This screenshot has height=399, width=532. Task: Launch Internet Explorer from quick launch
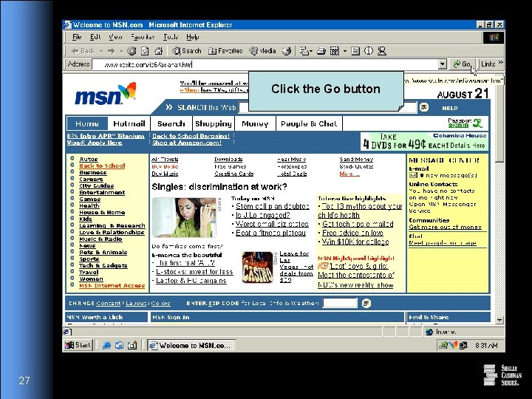coord(106,345)
